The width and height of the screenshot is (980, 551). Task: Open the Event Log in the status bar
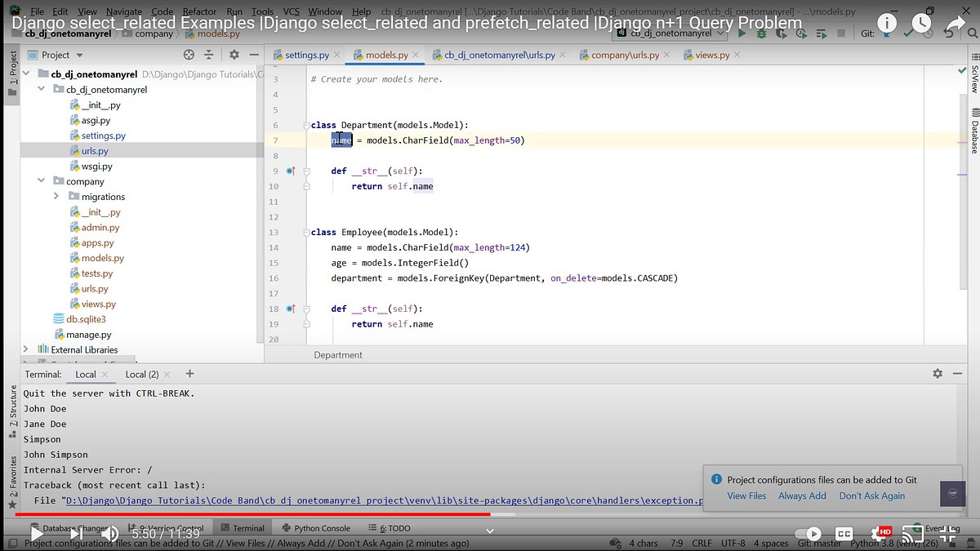(x=943, y=529)
